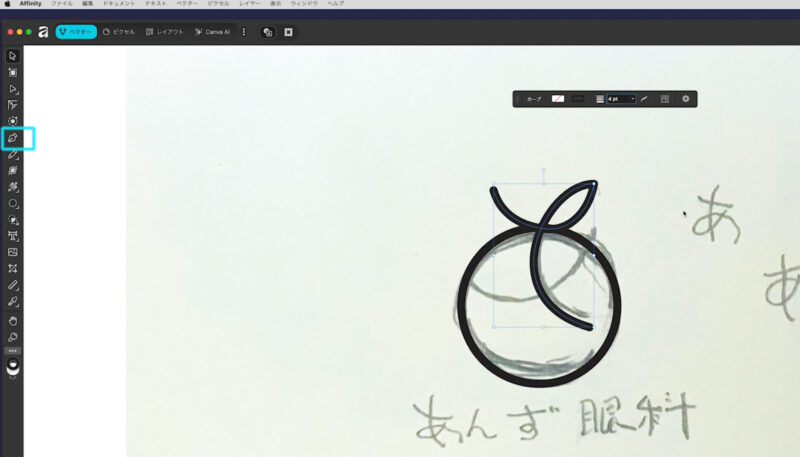Select the Crop tool
The width and height of the screenshot is (800, 457).
click(13, 220)
